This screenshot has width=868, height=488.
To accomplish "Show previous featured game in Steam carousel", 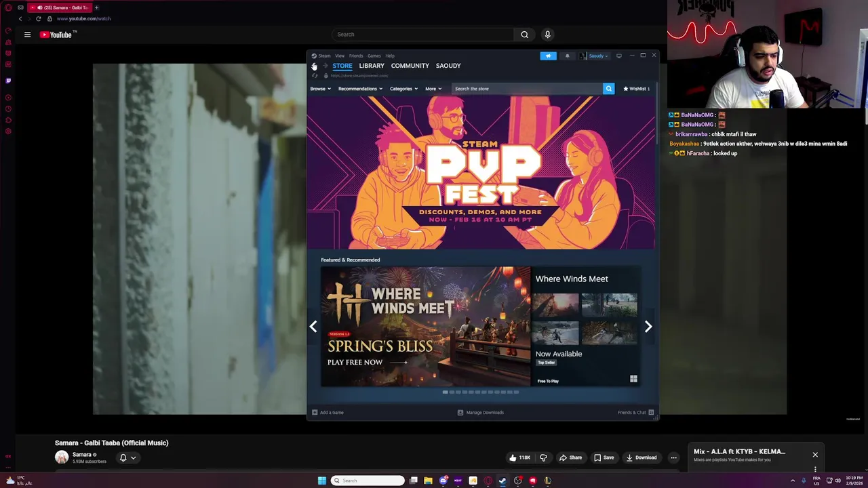I will tap(313, 327).
